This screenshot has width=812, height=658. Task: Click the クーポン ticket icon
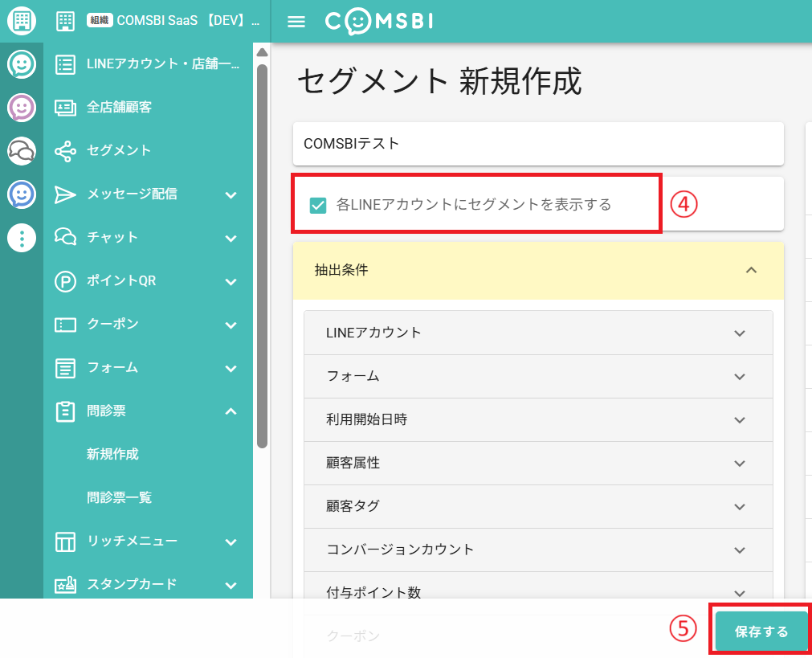click(x=65, y=325)
